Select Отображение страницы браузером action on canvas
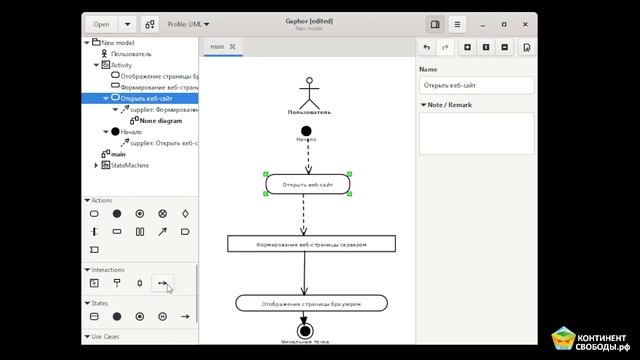Viewport: 640px width, 360px height. [311, 303]
